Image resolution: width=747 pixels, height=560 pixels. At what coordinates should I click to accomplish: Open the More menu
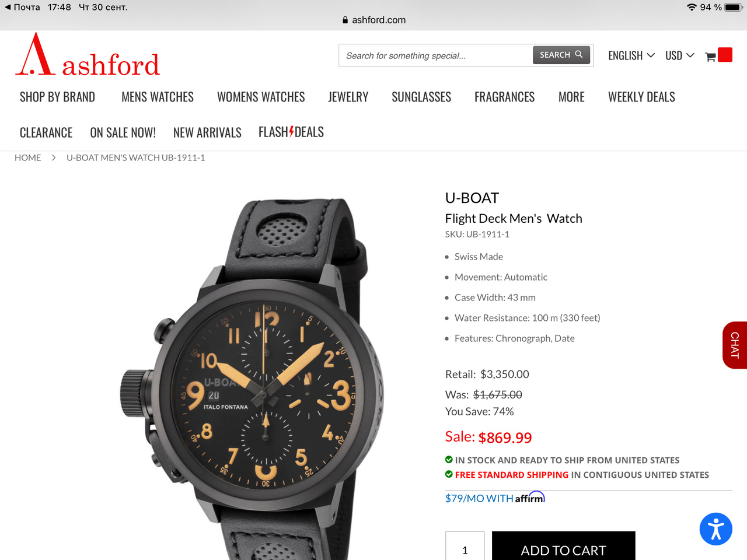click(x=571, y=97)
